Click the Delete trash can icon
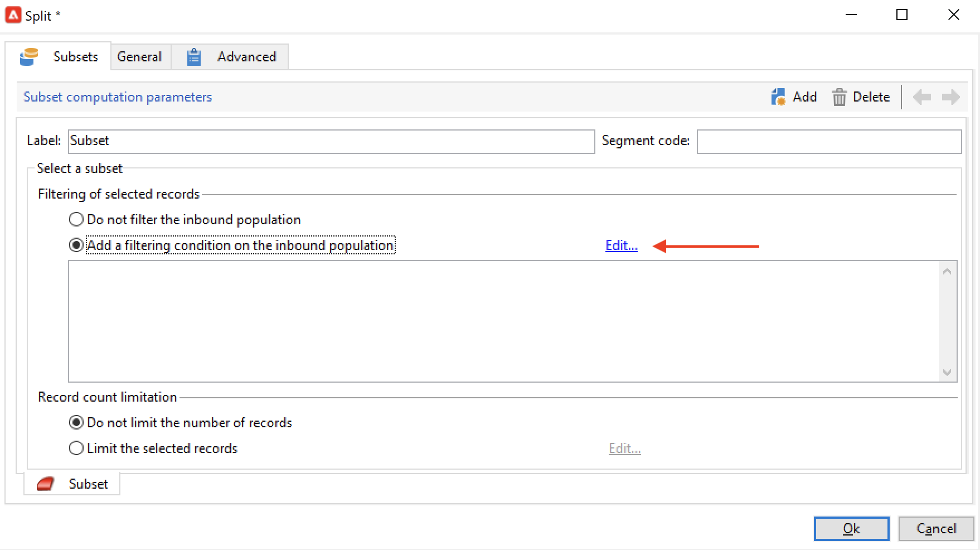Viewport: 980px width, 550px height. 839,97
